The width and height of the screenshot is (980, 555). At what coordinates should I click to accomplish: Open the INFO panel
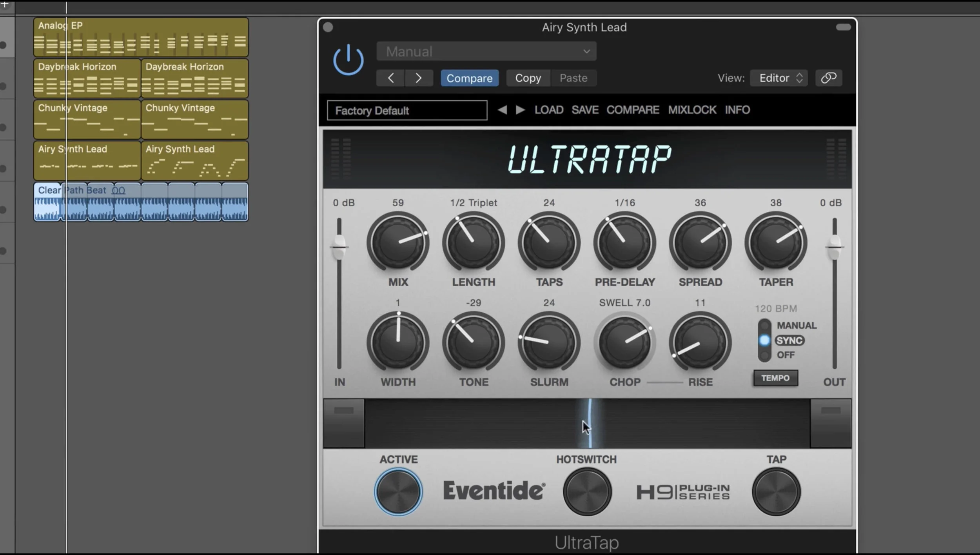pos(737,110)
